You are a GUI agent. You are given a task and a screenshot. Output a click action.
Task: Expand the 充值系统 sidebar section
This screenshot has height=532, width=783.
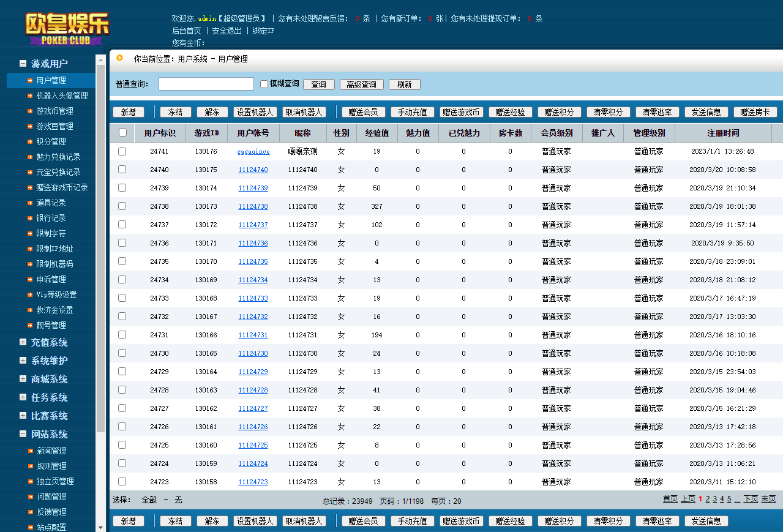tap(23, 342)
